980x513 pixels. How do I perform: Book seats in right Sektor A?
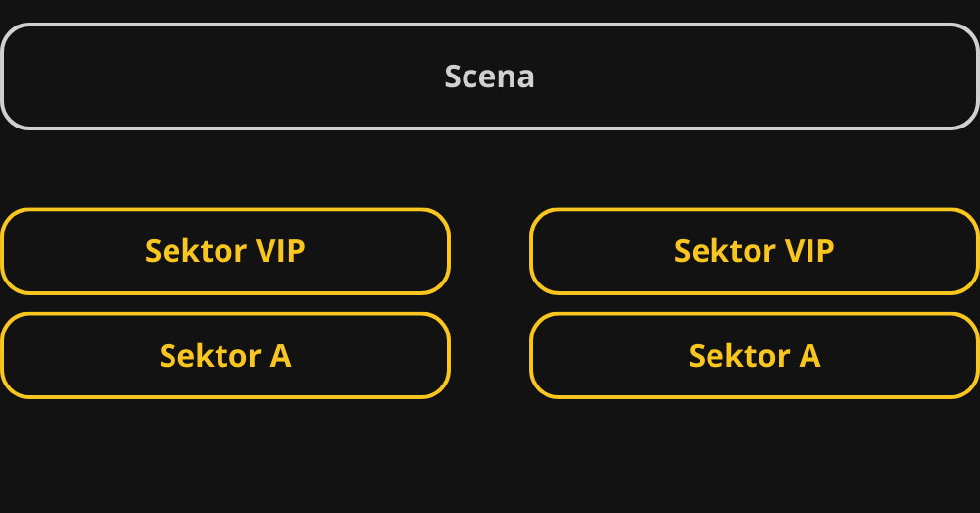point(755,355)
